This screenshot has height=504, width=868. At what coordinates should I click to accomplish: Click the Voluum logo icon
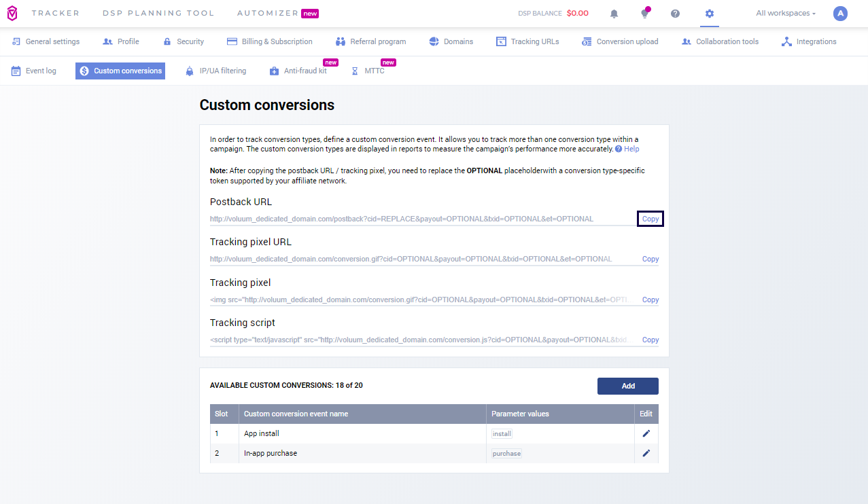click(x=11, y=13)
